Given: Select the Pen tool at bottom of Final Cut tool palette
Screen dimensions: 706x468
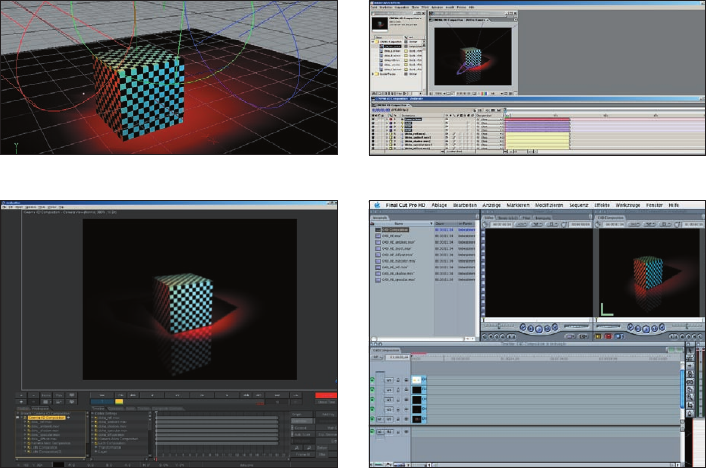Looking at the screenshot, I should click(x=690, y=413).
